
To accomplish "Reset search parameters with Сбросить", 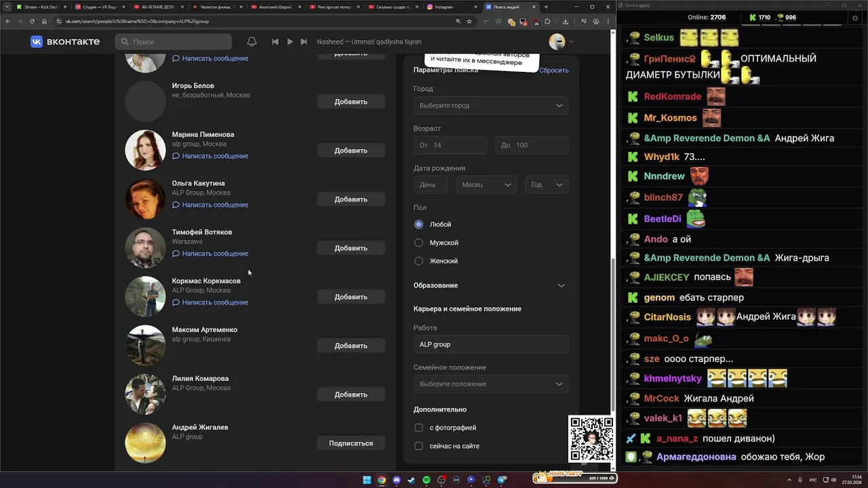I will (554, 70).
